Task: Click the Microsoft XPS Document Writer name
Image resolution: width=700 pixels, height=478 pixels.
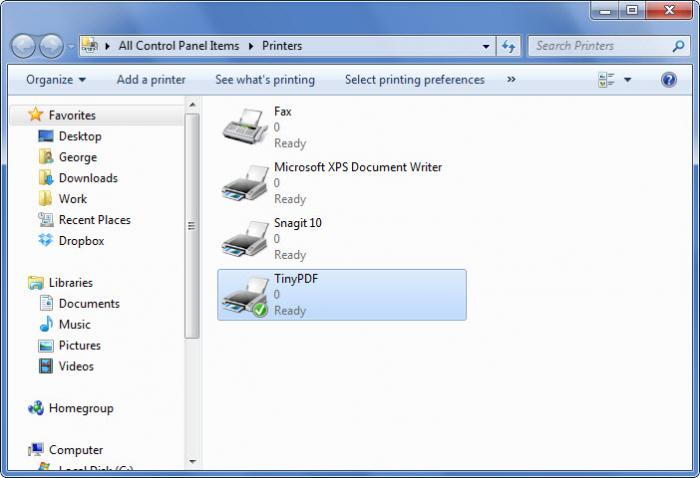Action: point(358,167)
